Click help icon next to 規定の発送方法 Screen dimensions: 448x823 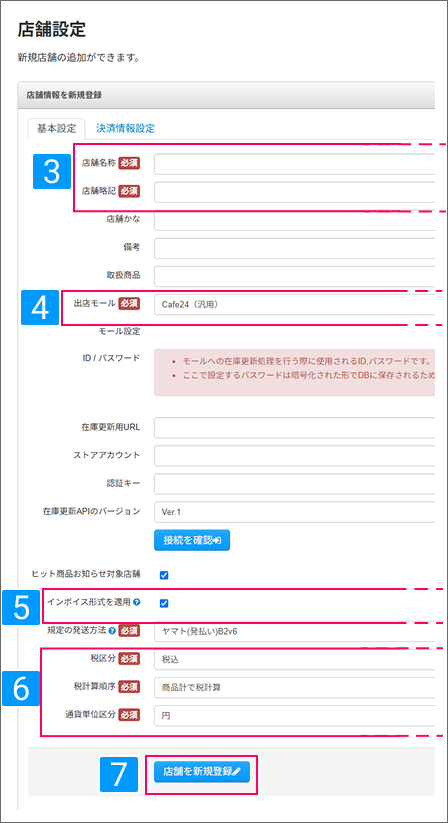pyautogui.click(x=112, y=630)
